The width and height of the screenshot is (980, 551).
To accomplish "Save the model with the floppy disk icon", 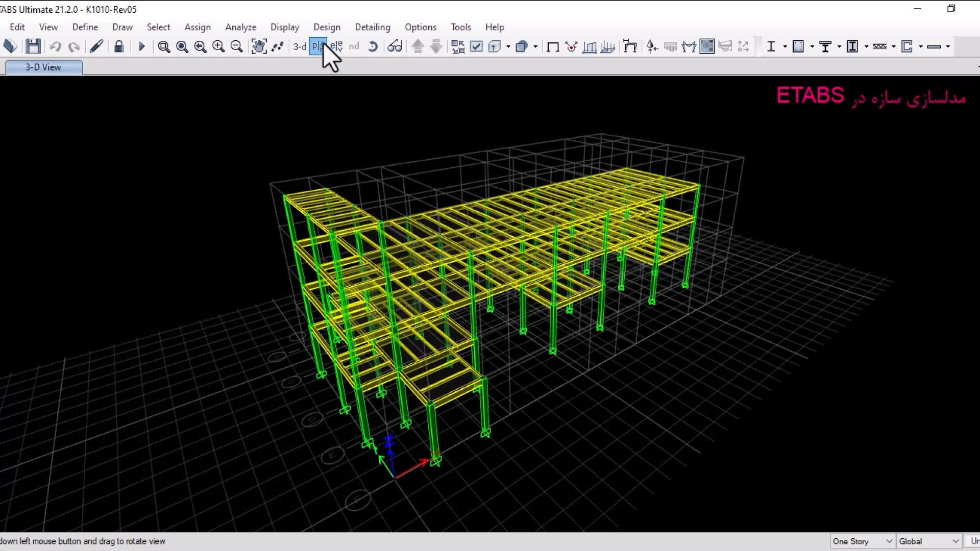I will click(x=33, y=46).
